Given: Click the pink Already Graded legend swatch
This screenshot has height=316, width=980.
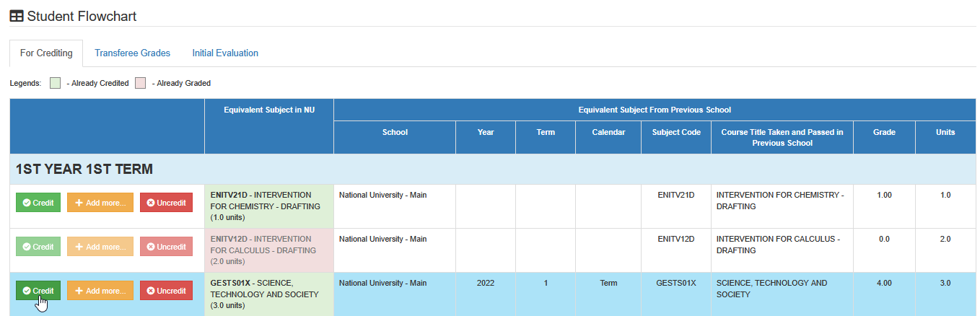Looking at the screenshot, I should tap(141, 83).
